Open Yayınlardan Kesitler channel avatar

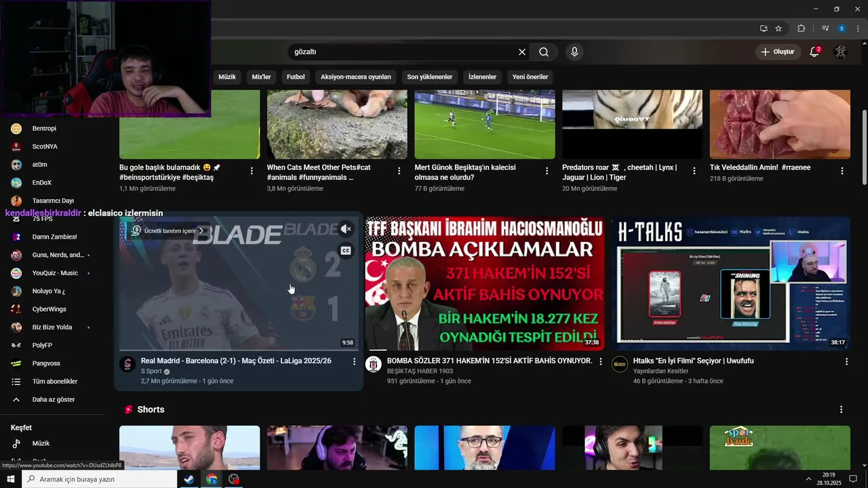click(620, 365)
